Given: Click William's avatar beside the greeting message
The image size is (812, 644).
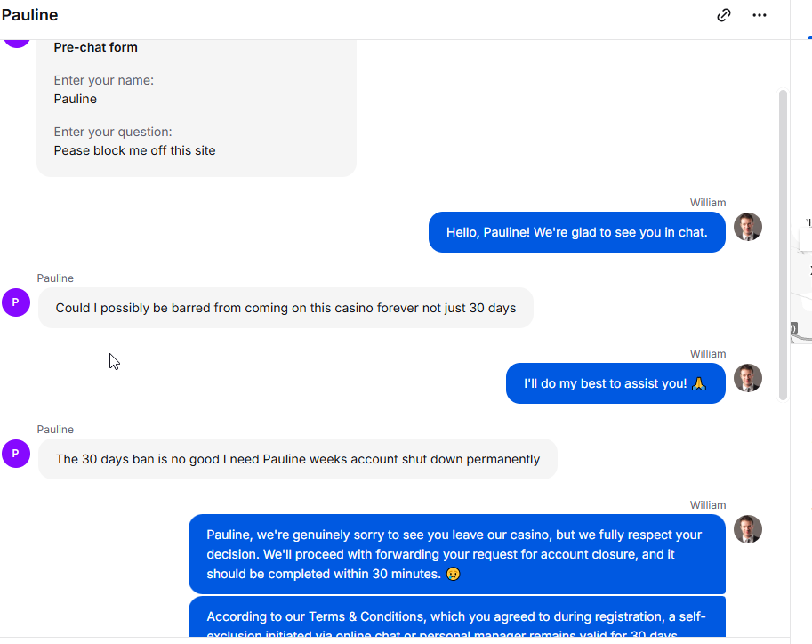Looking at the screenshot, I should point(748,227).
